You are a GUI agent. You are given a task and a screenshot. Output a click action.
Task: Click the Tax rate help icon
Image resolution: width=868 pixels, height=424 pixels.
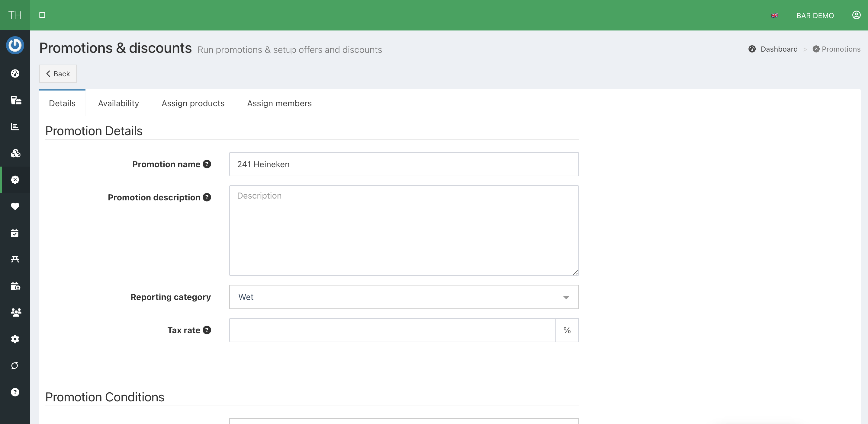pyautogui.click(x=207, y=330)
